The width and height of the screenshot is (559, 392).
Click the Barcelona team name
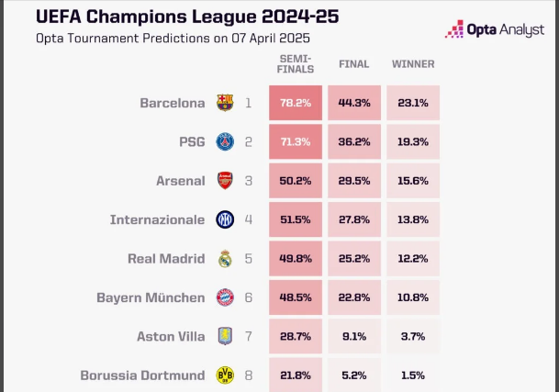click(173, 103)
